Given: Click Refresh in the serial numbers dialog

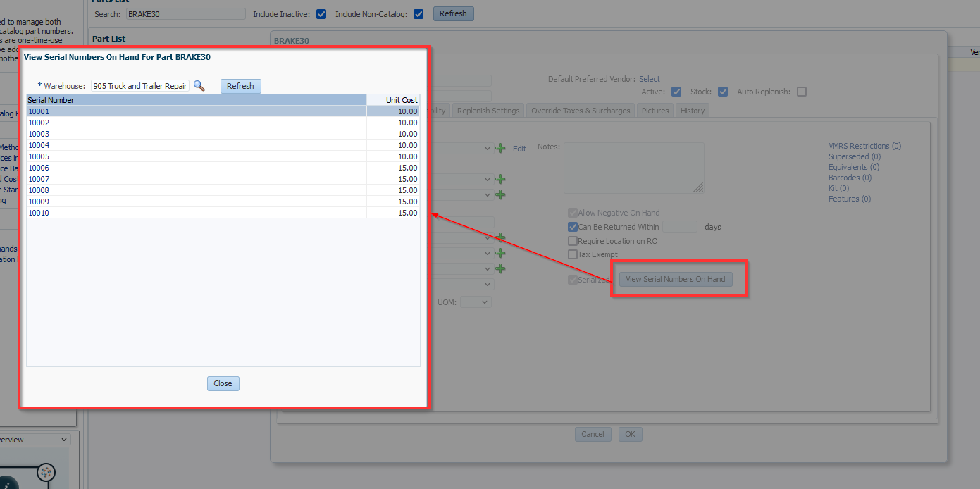Looking at the screenshot, I should coord(240,86).
